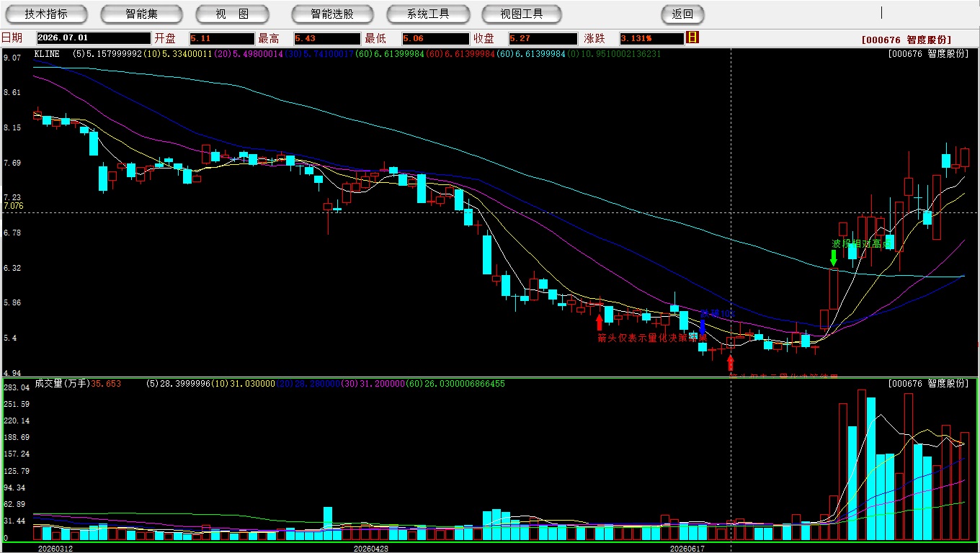Open the 智能集 menu button

point(141,14)
